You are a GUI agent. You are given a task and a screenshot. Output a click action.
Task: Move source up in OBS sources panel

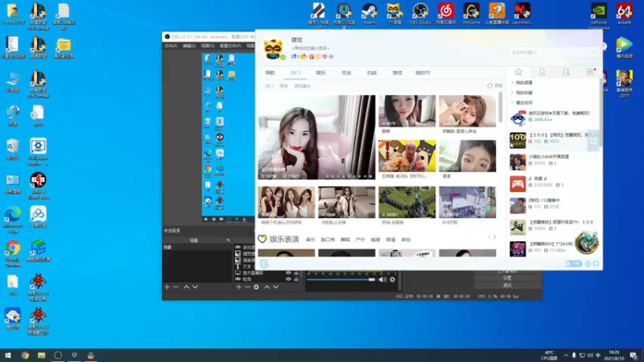(x=267, y=287)
